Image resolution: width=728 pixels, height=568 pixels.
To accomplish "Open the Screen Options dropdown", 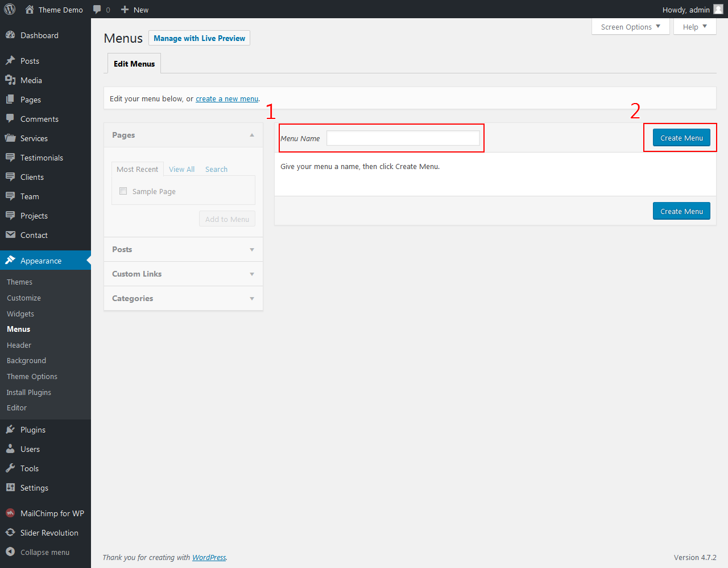I will point(630,27).
